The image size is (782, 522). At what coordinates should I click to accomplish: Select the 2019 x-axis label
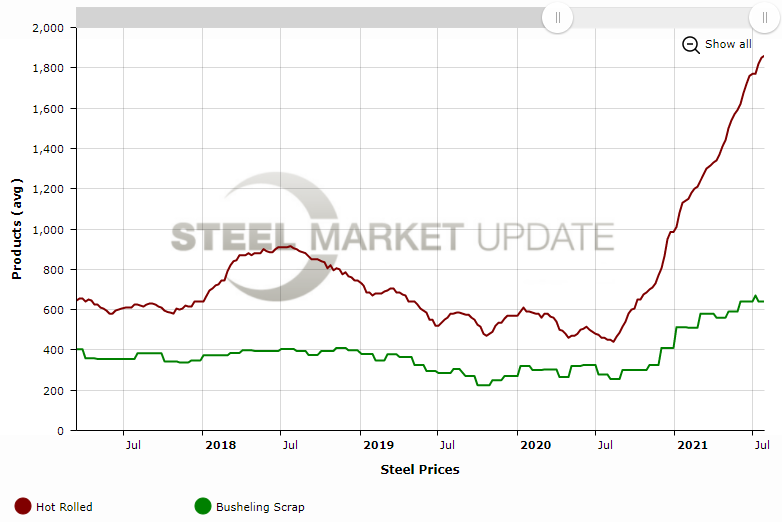(377, 443)
